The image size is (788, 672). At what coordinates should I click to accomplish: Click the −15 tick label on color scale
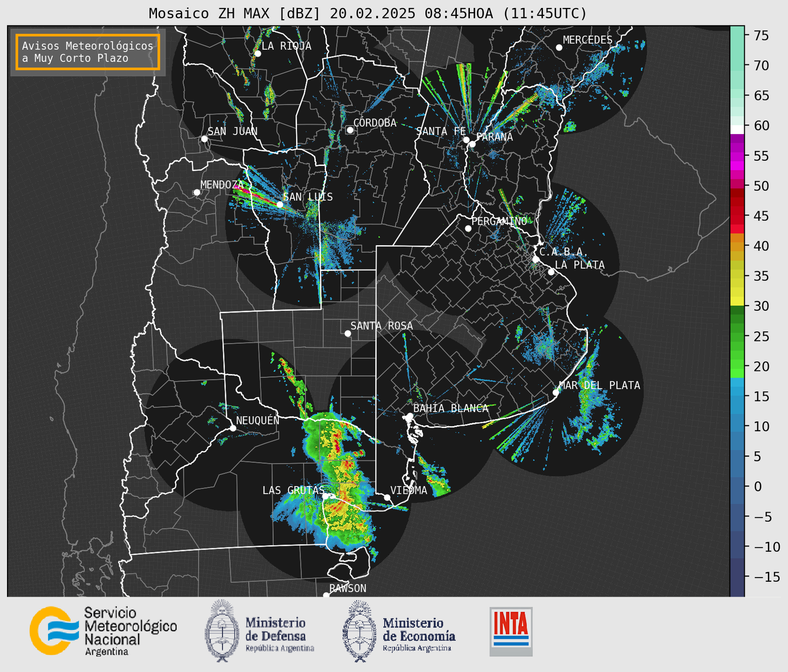pos(767,577)
